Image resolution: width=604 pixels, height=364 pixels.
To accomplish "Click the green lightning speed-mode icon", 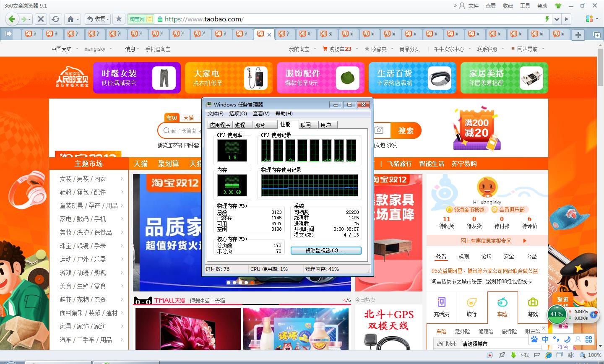I will 547,19.
